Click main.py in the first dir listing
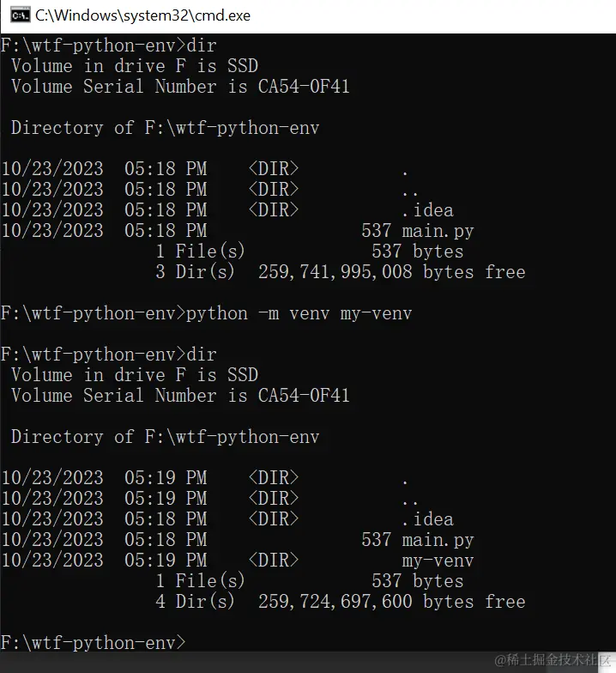Image resolution: width=616 pixels, height=673 pixels. coord(438,231)
